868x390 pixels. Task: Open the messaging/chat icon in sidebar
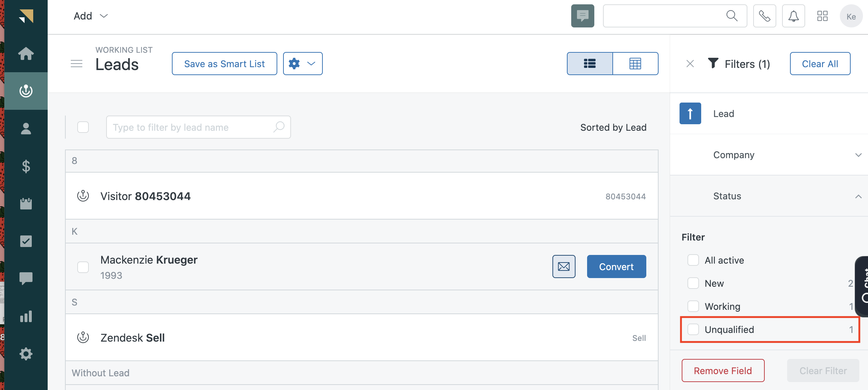26,278
